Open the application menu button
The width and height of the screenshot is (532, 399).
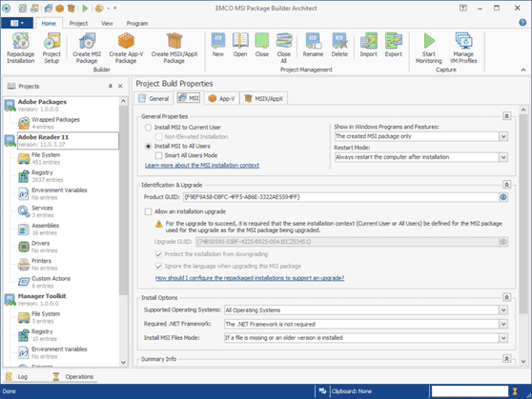click(x=17, y=23)
